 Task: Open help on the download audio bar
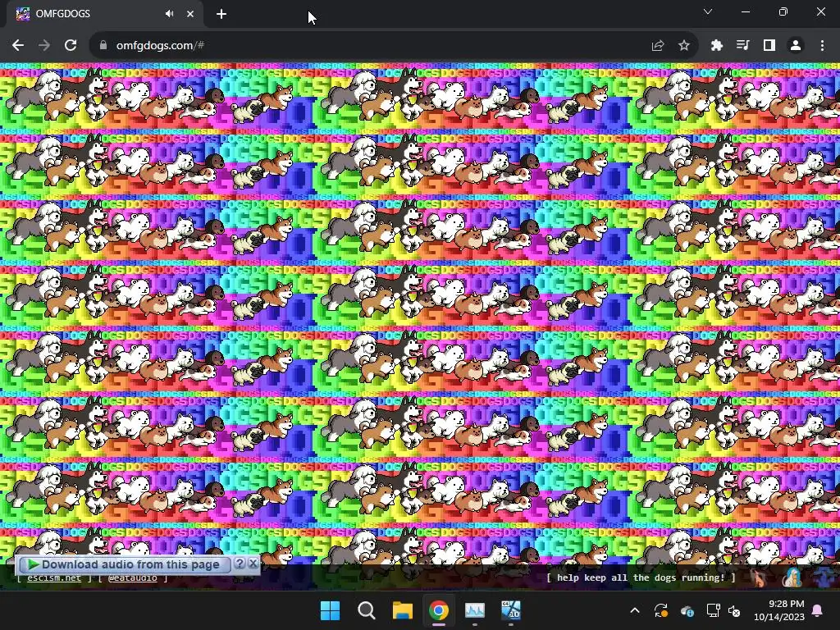click(240, 564)
